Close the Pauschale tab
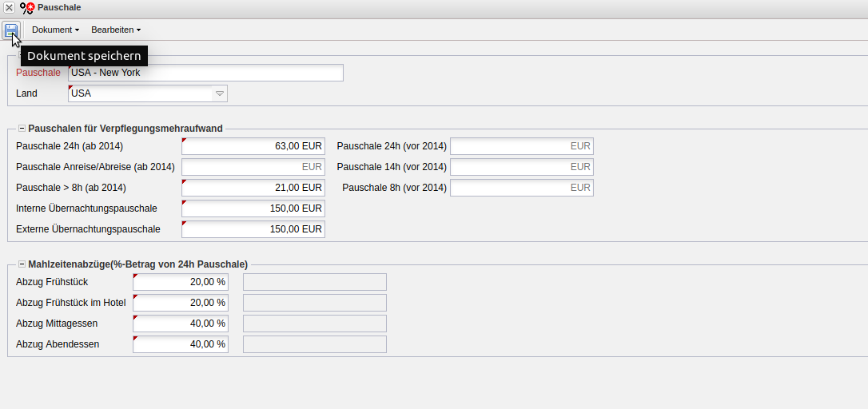This screenshot has height=409, width=868. [x=9, y=7]
